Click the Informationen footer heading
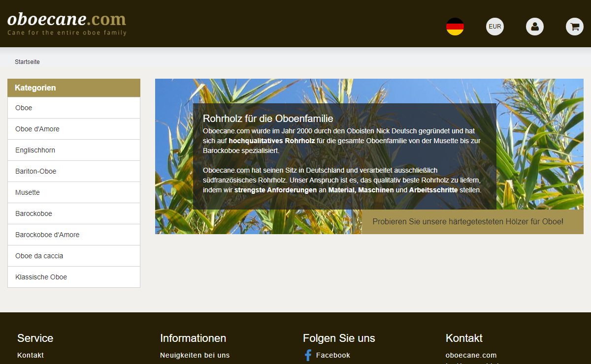Viewport: 591px width, 364px height. pos(193,338)
